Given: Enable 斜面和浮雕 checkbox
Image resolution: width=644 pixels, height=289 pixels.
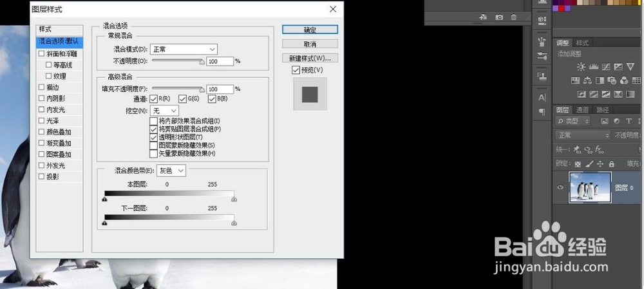Looking at the screenshot, I should [41, 54].
